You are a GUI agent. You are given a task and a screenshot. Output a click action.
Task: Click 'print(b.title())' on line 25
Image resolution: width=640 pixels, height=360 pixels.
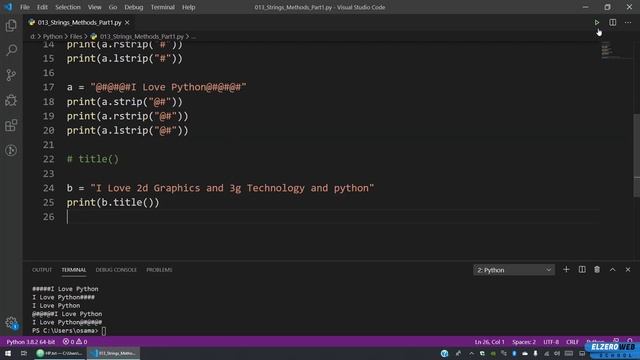pos(113,202)
